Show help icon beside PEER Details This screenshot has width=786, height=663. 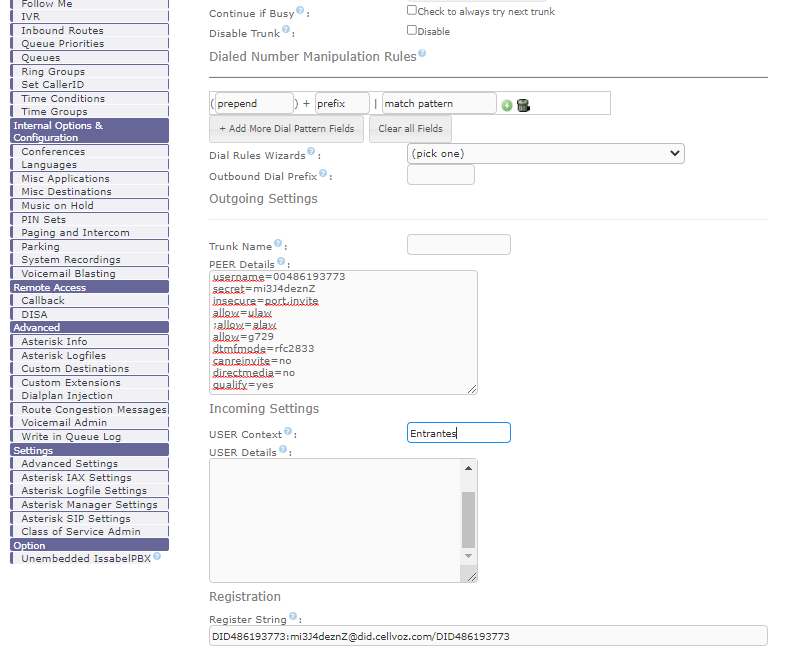click(x=281, y=261)
